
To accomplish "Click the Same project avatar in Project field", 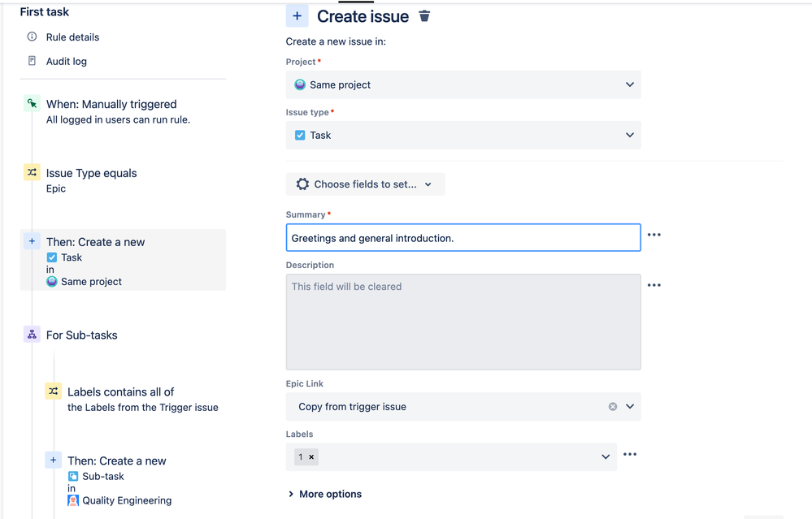I will [x=300, y=84].
